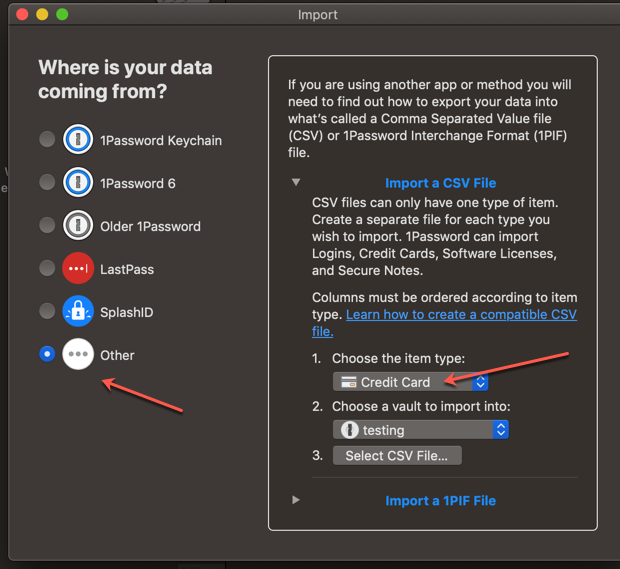
Task: Expand the Import a 1PIF File triangle
Action: pyautogui.click(x=296, y=500)
